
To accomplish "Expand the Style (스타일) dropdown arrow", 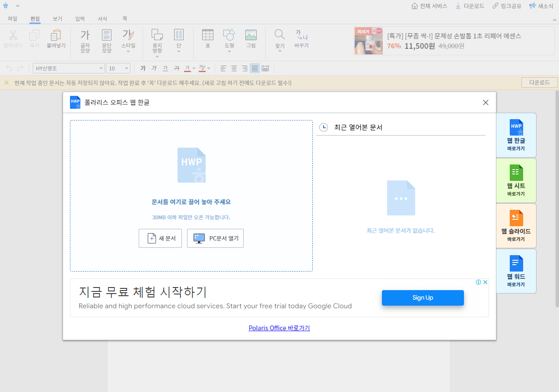I will 128,51.
